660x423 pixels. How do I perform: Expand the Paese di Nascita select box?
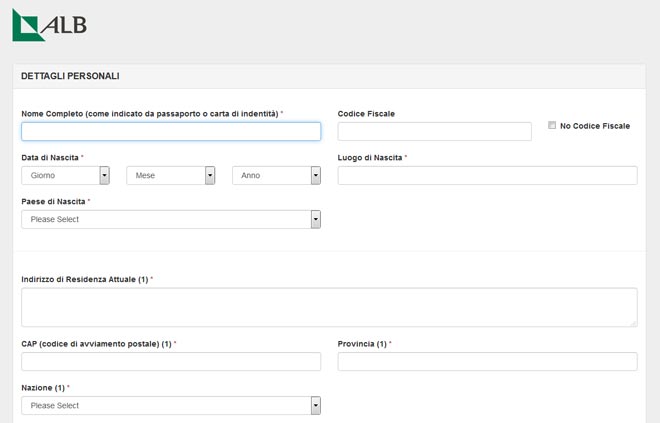[170, 219]
